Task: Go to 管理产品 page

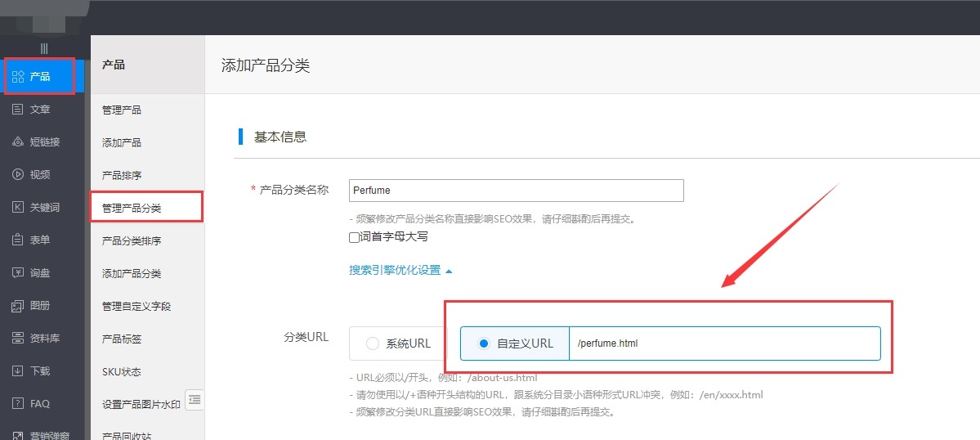Action: pos(122,110)
